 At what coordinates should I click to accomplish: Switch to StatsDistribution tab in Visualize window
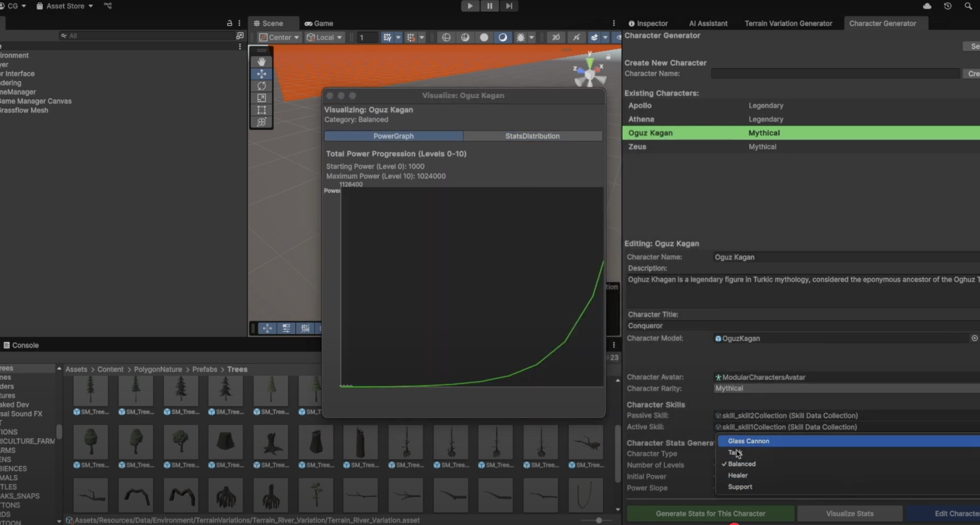coord(532,136)
